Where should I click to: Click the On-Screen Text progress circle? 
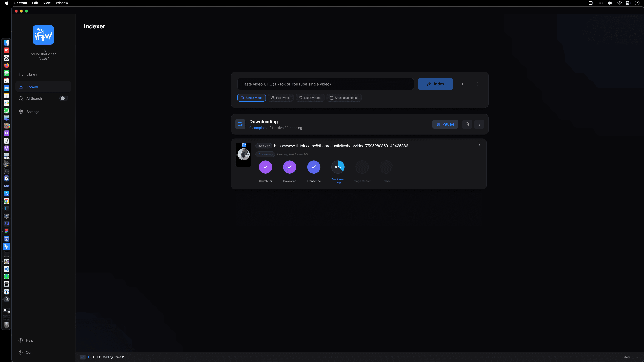[x=338, y=167]
